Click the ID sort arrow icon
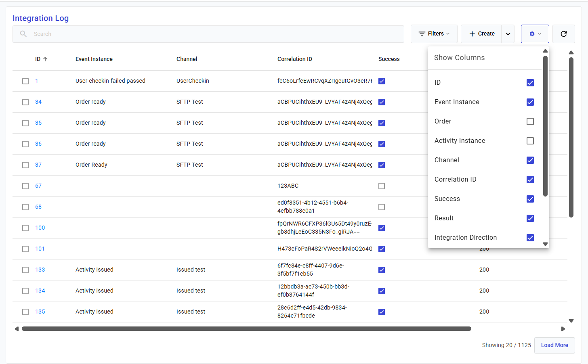Image resolution: width=588 pixels, height=364 pixels. coord(45,59)
